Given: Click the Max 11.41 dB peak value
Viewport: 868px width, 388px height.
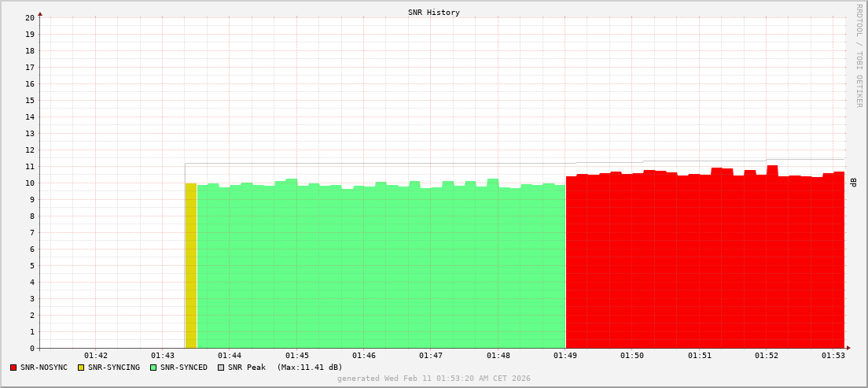Looking at the screenshot, I should tap(310, 368).
